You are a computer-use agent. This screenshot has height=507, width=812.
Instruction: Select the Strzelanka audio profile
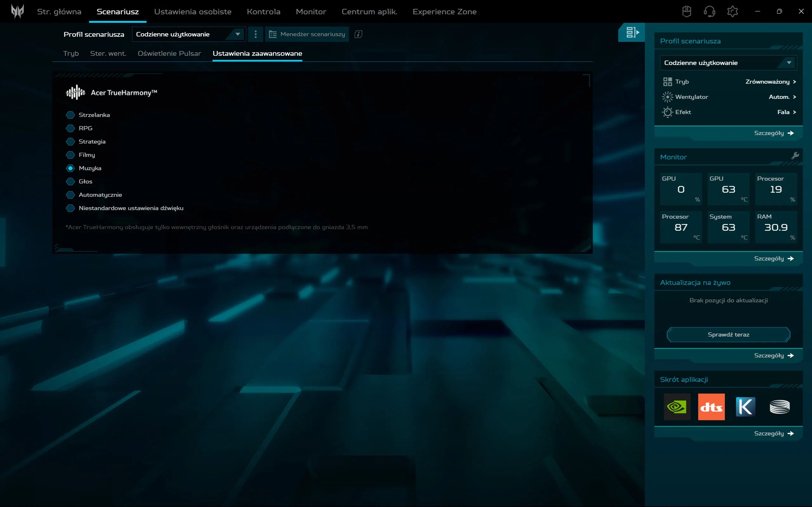[x=71, y=114]
